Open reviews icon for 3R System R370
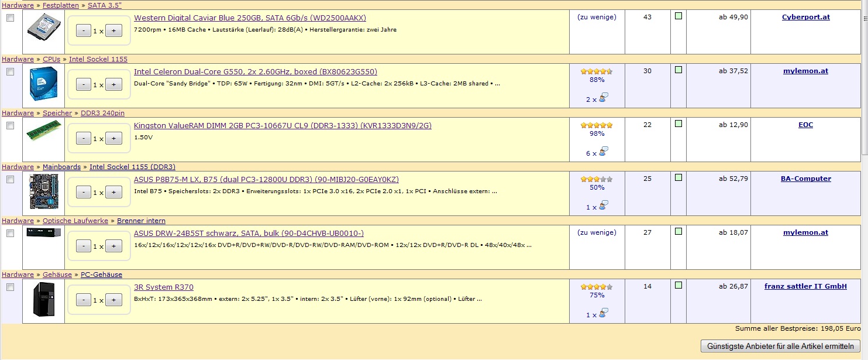The height and width of the screenshot is (360, 868). pyautogui.click(x=604, y=313)
